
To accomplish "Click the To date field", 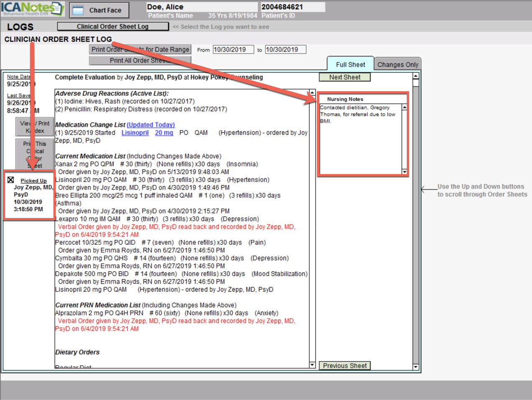I will coord(285,49).
